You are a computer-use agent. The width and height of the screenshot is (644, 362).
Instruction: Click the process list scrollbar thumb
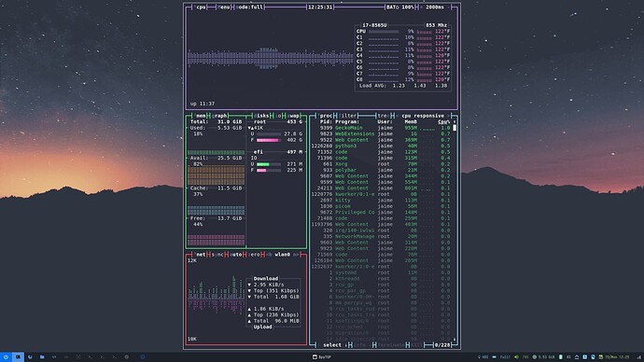tap(455, 128)
